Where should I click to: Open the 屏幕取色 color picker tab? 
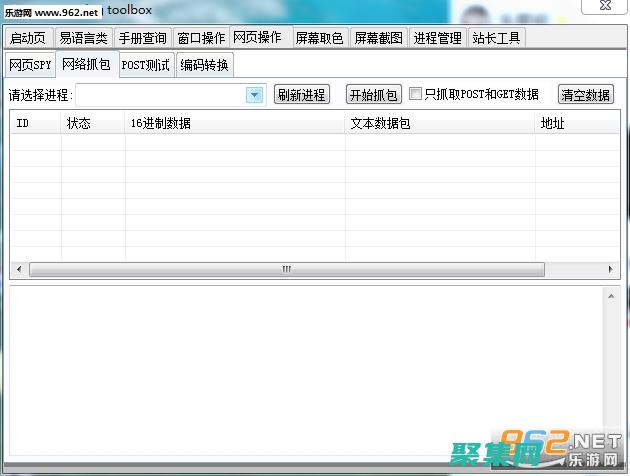point(319,38)
